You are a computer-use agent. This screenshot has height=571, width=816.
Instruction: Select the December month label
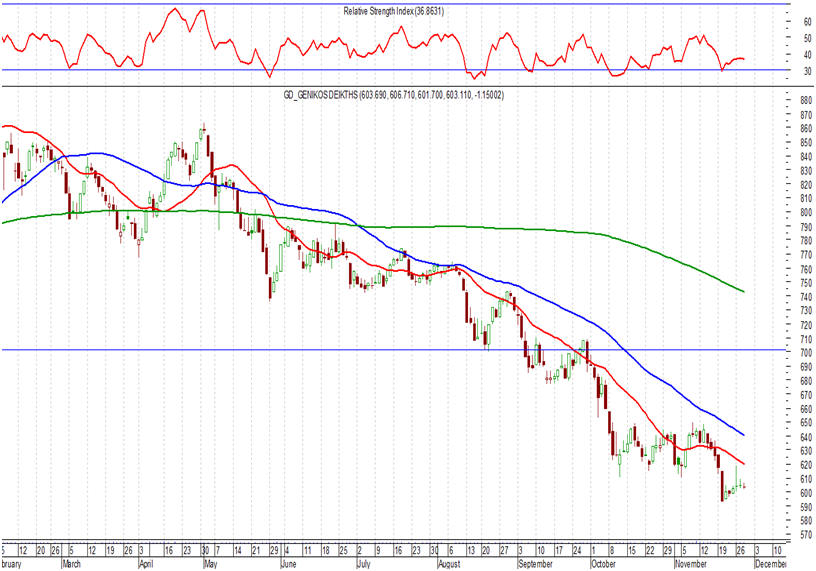(770, 564)
